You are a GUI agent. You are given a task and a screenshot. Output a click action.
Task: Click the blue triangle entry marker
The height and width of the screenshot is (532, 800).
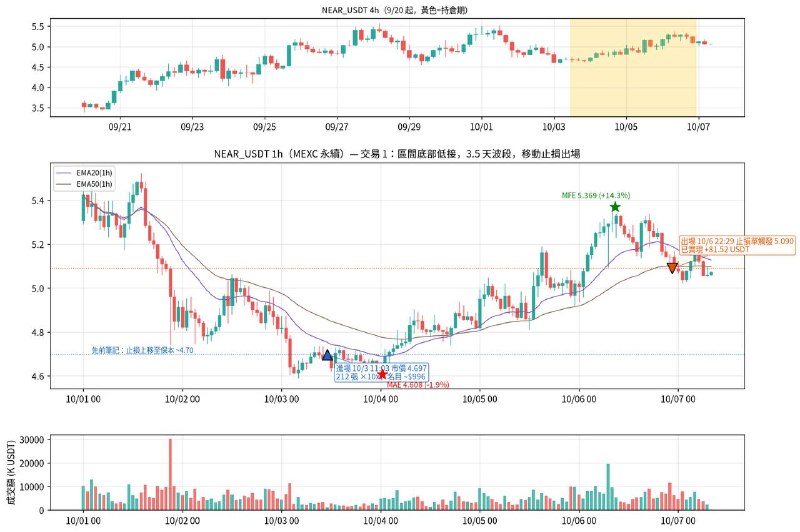click(327, 354)
